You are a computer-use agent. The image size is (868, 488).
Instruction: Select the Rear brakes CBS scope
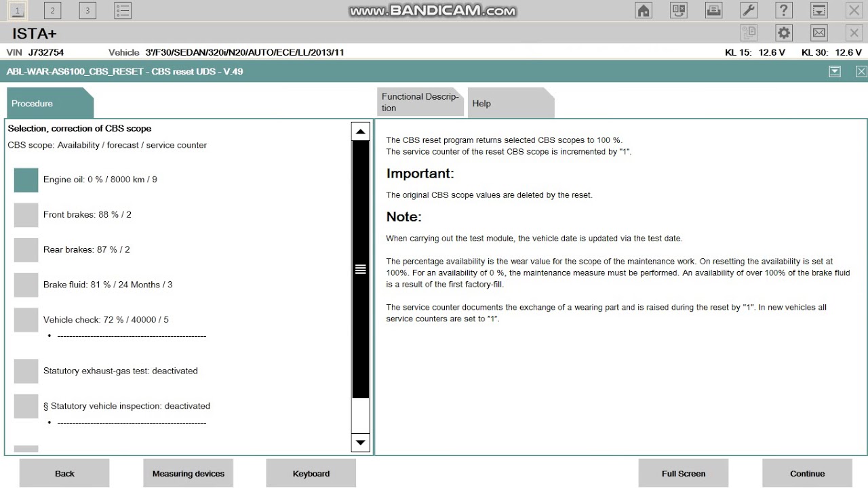(x=26, y=250)
